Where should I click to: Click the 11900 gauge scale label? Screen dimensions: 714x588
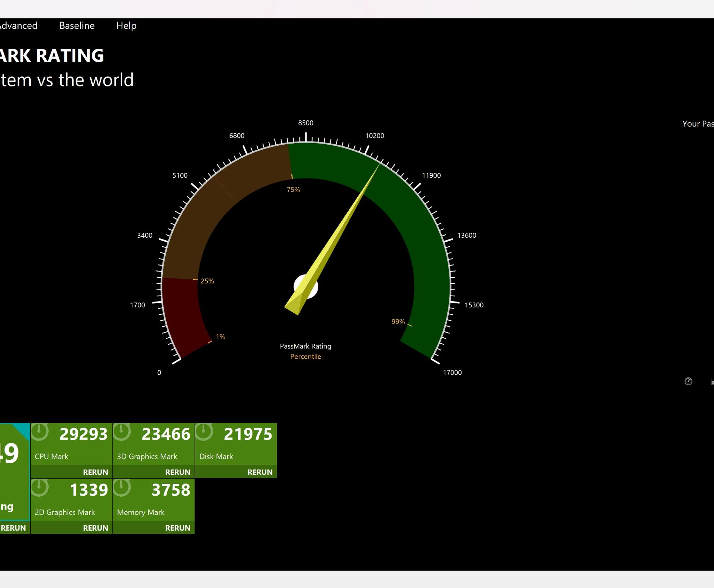click(x=432, y=175)
